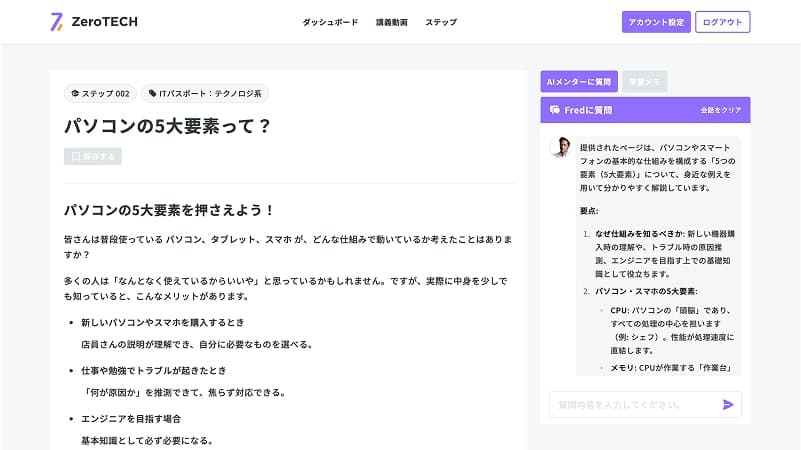Click the chat bubble icon beside Fredに質問
The image size is (801, 450).
click(x=554, y=110)
